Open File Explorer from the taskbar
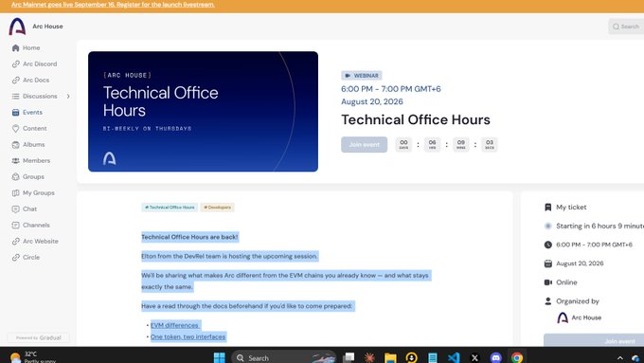644x363 pixels. tap(390, 357)
